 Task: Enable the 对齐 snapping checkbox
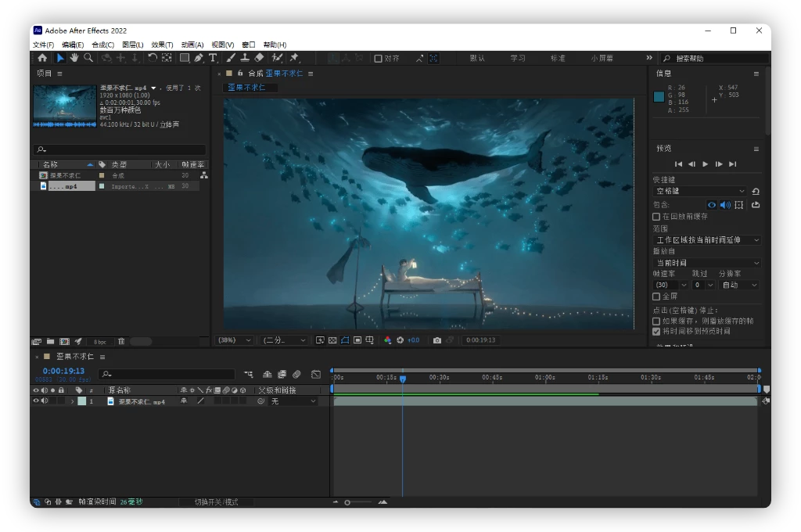click(x=379, y=59)
